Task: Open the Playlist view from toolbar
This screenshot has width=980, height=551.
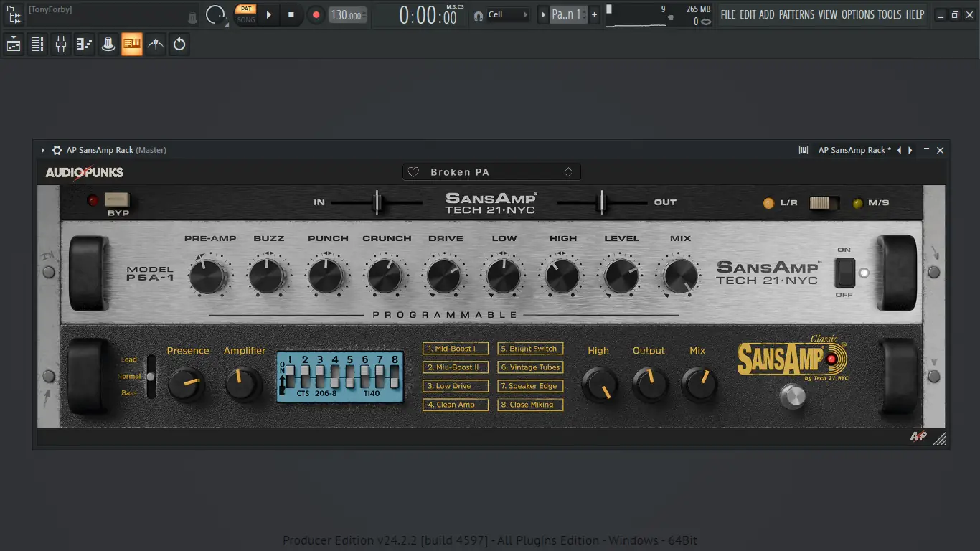Action: tap(14, 44)
